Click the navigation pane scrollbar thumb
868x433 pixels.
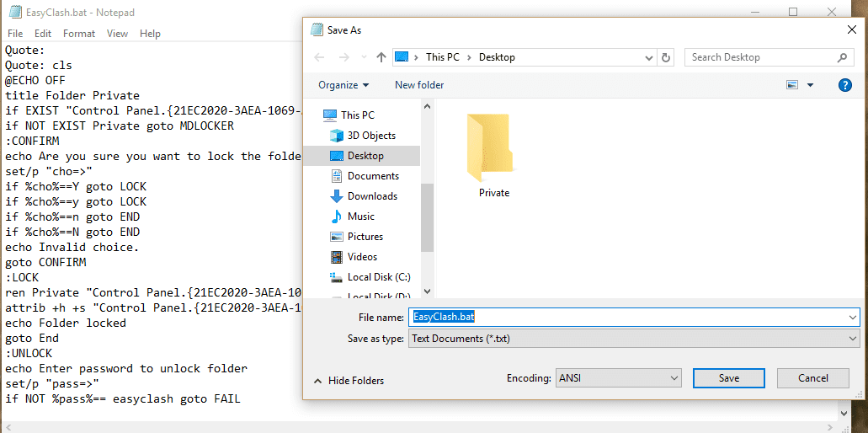pyautogui.click(x=426, y=217)
